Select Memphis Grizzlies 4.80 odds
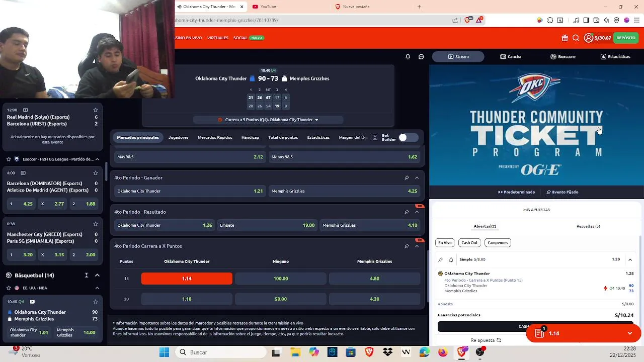Image resolution: width=644 pixels, height=362 pixels. [374, 279]
